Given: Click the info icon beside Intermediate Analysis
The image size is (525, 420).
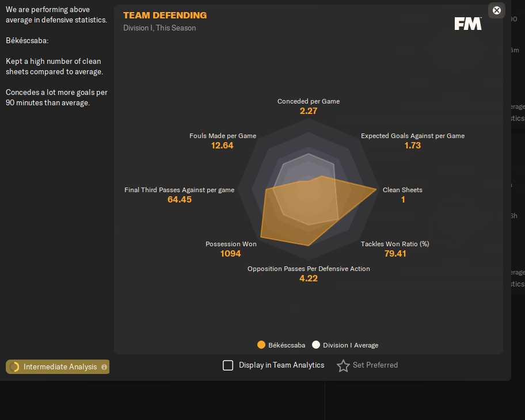Looking at the screenshot, I should point(104,367).
